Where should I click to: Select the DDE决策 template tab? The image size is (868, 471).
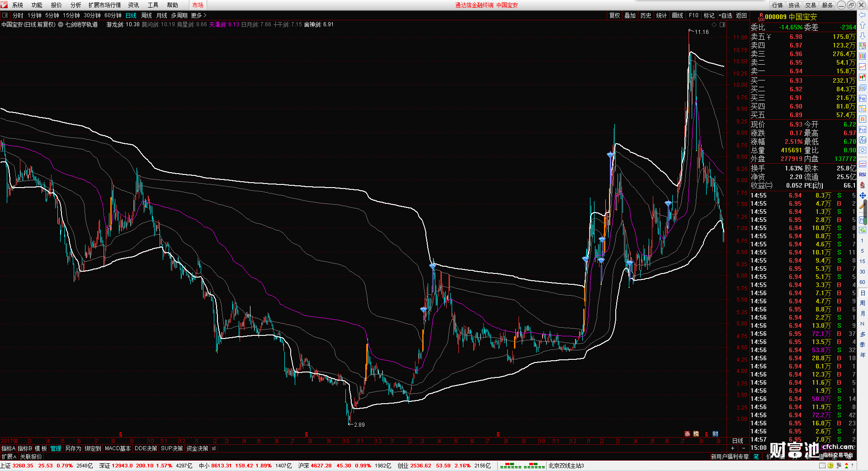coord(146,448)
